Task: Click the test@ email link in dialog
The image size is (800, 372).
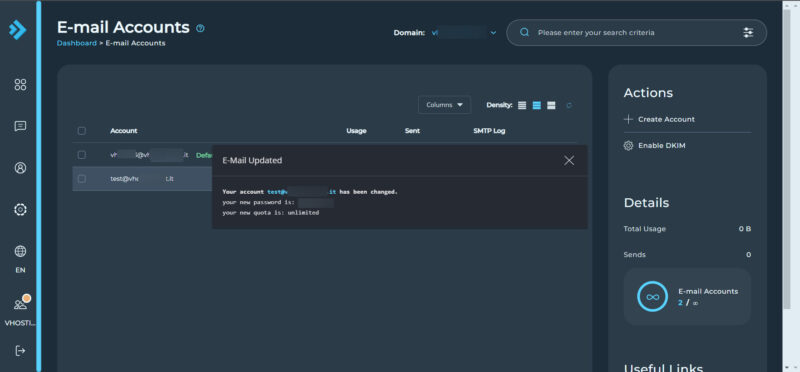Action: [302, 192]
